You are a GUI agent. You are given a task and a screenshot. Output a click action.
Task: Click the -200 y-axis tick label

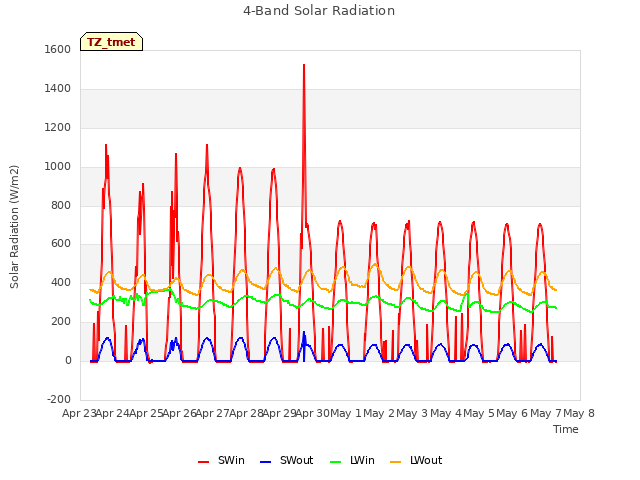59,399
